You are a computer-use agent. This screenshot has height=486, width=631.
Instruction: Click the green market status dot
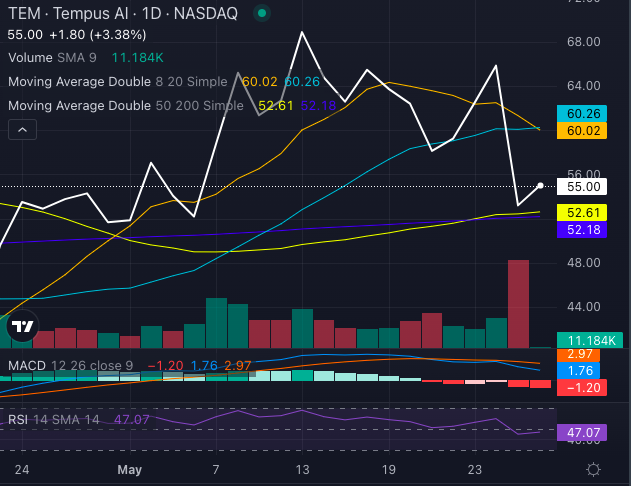pyautogui.click(x=262, y=13)
